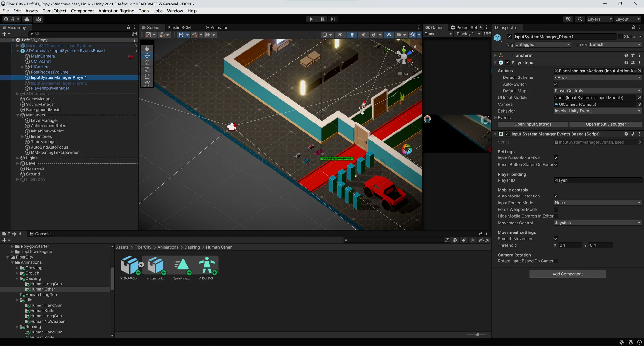
Task: Select the Hand view tool
Action: point(147,49)
